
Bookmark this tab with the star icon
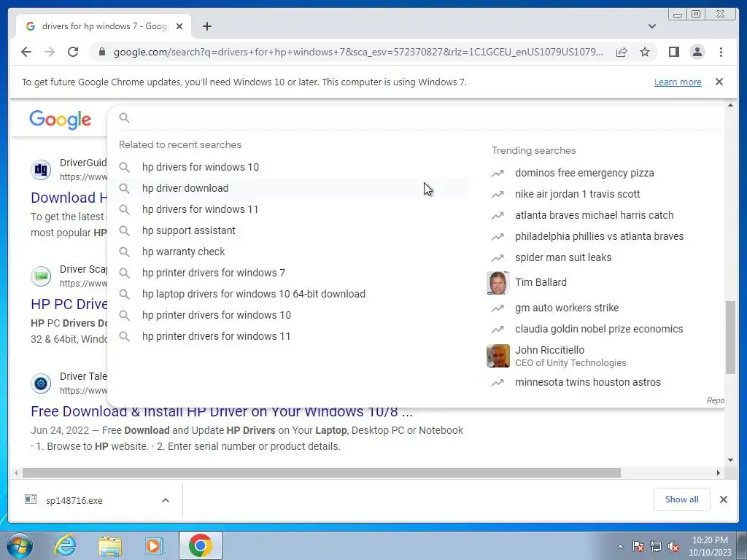coord(645,52)
